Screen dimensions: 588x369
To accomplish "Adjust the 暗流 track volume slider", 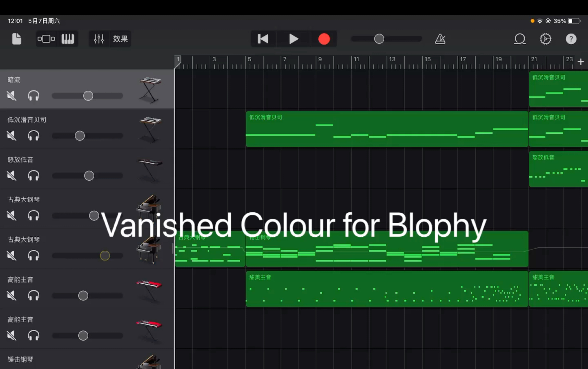I will pyautogui.click(x=87, y=96).
